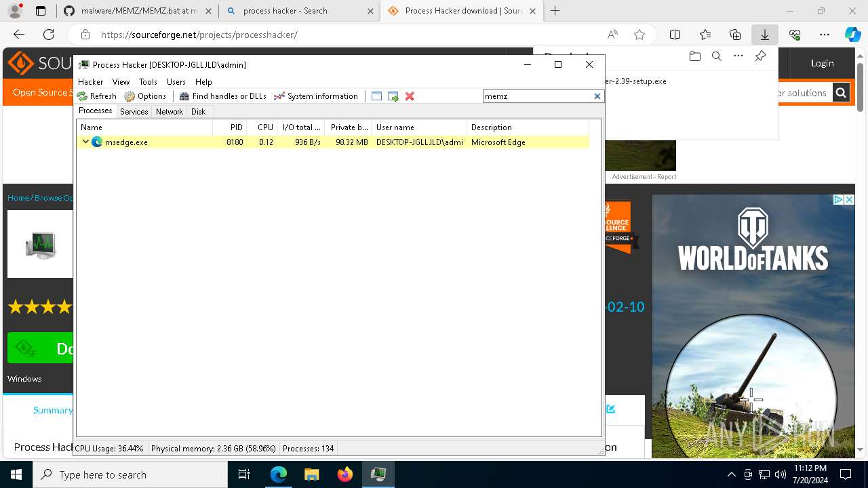Open the Tools menu
The width and height of the screenshot is (868, 488).
148,81
